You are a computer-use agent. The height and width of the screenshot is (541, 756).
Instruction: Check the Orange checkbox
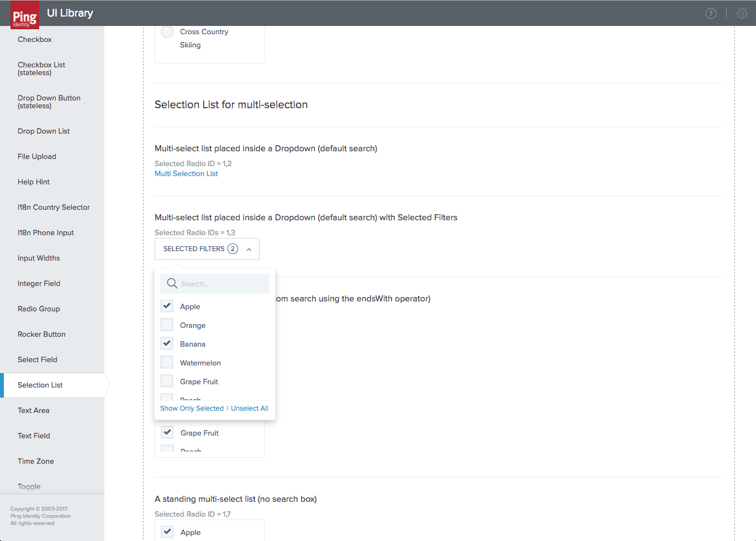[x=167, y=325]
